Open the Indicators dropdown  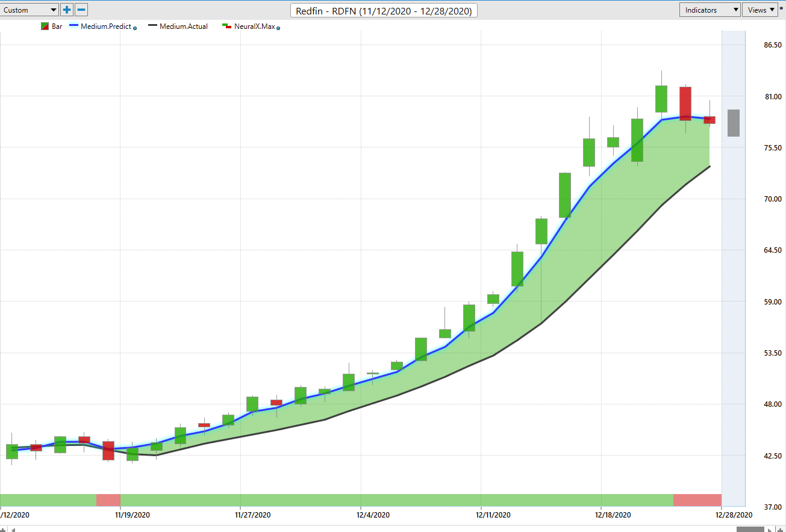710,10
